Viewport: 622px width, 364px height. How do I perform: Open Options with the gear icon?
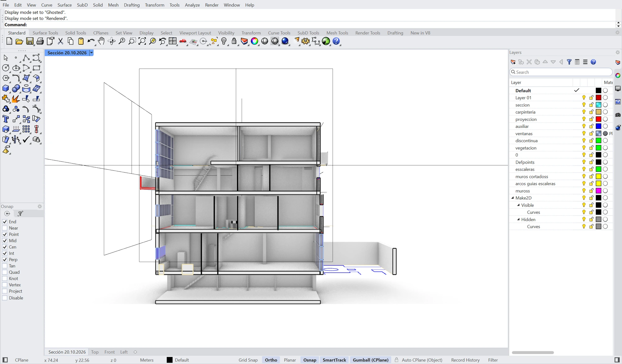coord(305,41)
